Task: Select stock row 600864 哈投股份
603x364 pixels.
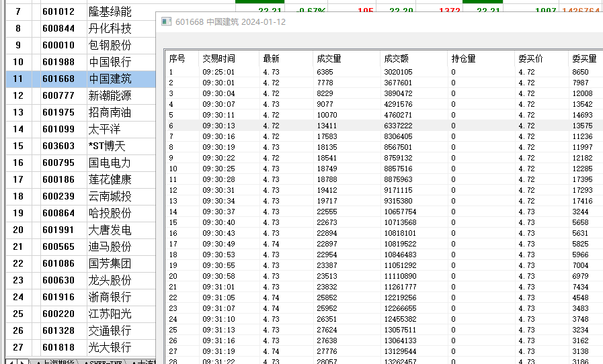Action: pyautogui.click(x=81, y=213)
